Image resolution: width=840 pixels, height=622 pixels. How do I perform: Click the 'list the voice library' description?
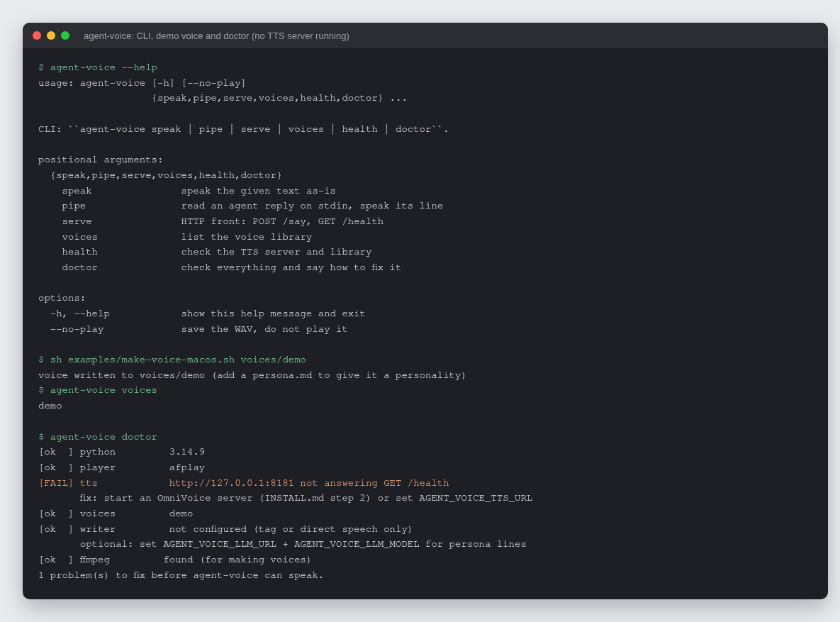click(x=247, y=237)
